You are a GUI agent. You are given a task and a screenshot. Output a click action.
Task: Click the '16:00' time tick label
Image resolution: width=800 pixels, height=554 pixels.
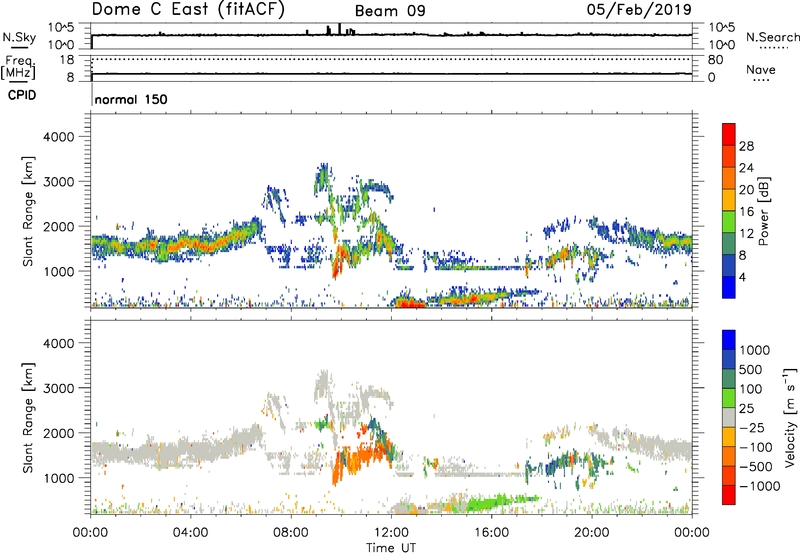(491, 533)
